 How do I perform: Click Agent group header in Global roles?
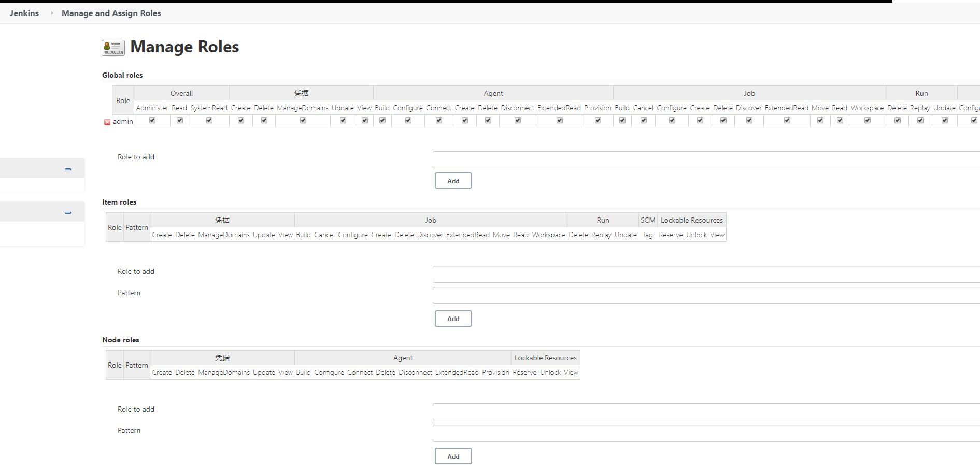(493, 93)
